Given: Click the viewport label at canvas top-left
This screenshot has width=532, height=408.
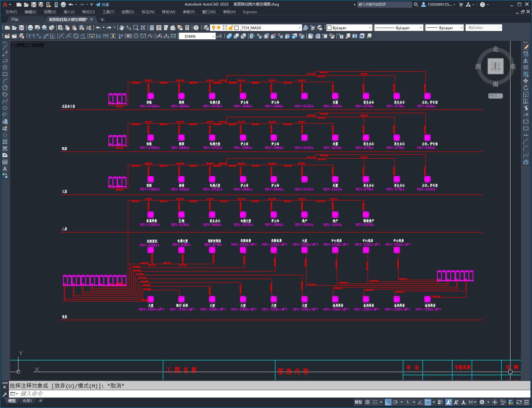Looking at the screenshot, I should [28, 45].
